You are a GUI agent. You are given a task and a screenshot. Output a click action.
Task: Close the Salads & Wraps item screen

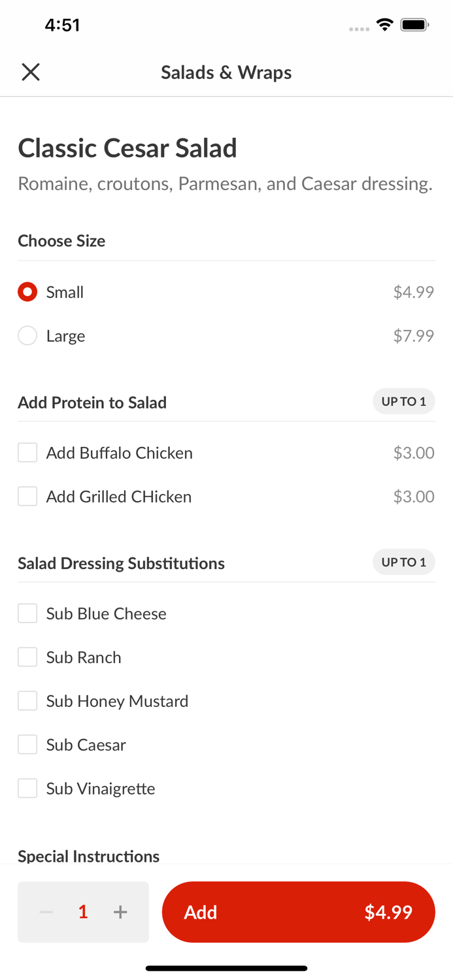pos(31,72)
